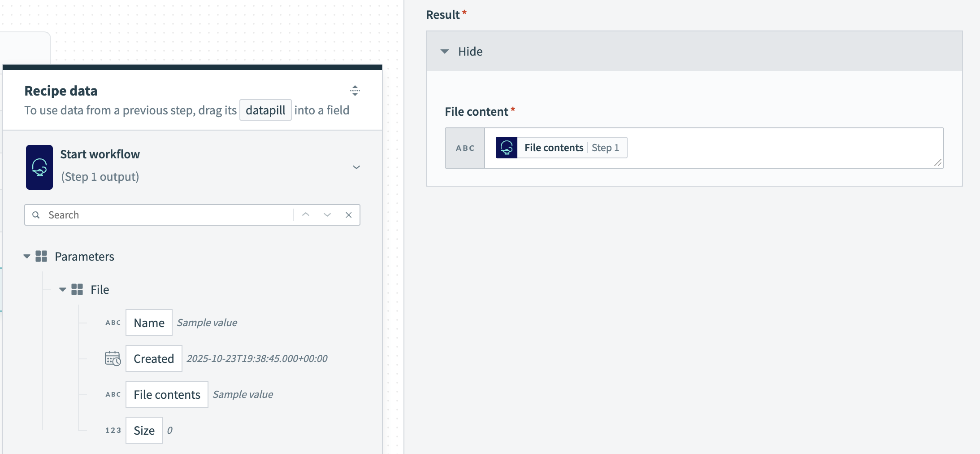Go to previous search result with the up chevron
The image size is (980, 454).
tap(305, 214)
